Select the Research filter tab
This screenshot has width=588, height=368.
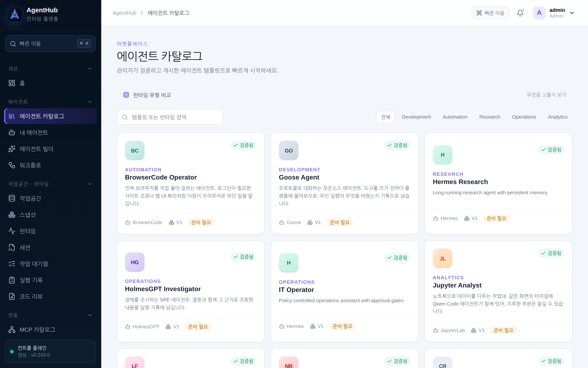490,117
